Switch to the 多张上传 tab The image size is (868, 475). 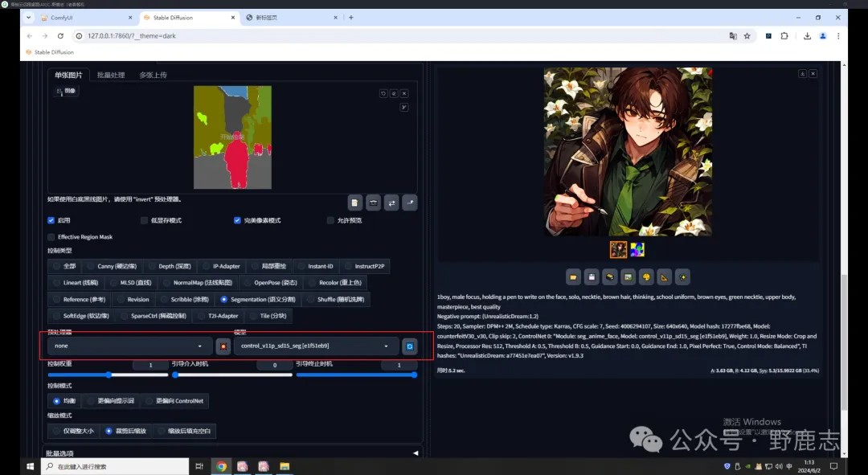click(153, 76)
